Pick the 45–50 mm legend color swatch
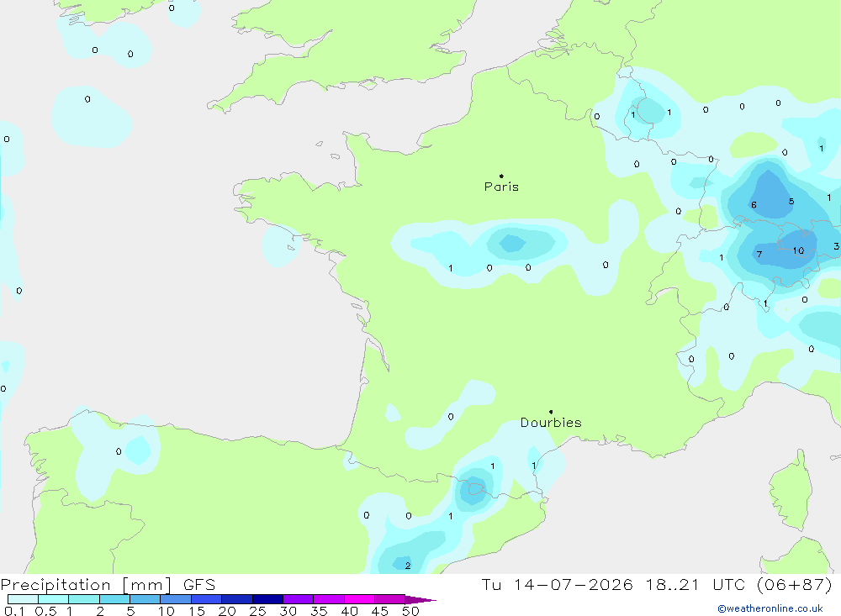Image resolution: width=841 pixels, height=616 pixels. [390, 599]
